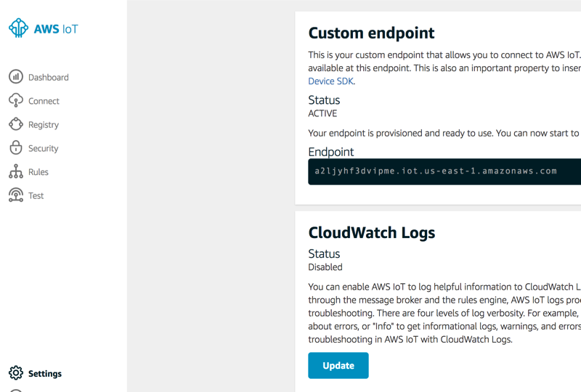The width and height of the screenshot is (581, 392).
Task: Click the Settings gear icon
Action: tap(16, 373)
